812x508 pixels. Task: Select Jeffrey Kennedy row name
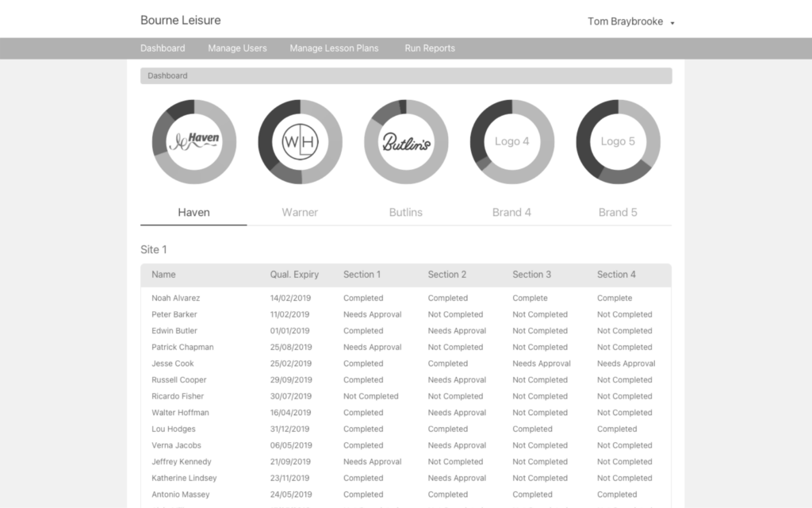(x=182, y=462)
